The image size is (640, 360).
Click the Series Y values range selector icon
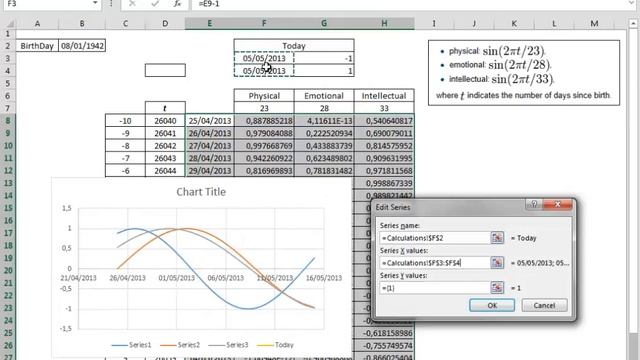click(x=497, y=288)
